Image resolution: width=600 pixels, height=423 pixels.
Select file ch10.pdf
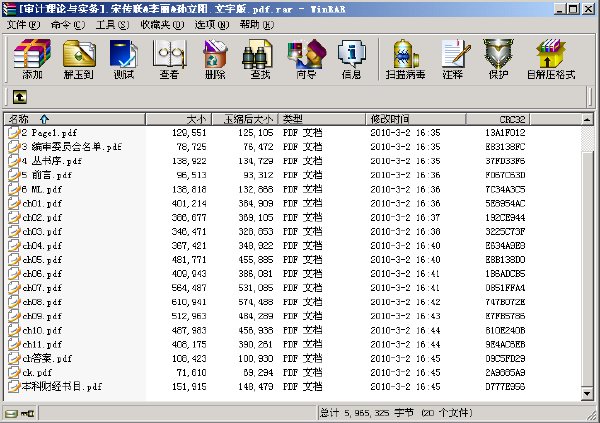(x=42, y=330)
